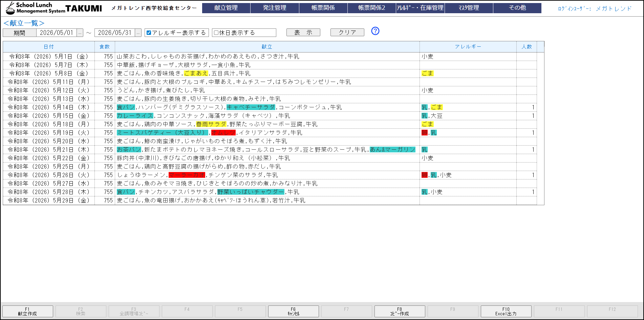Open the 発注管理 menu

[275, 8]
